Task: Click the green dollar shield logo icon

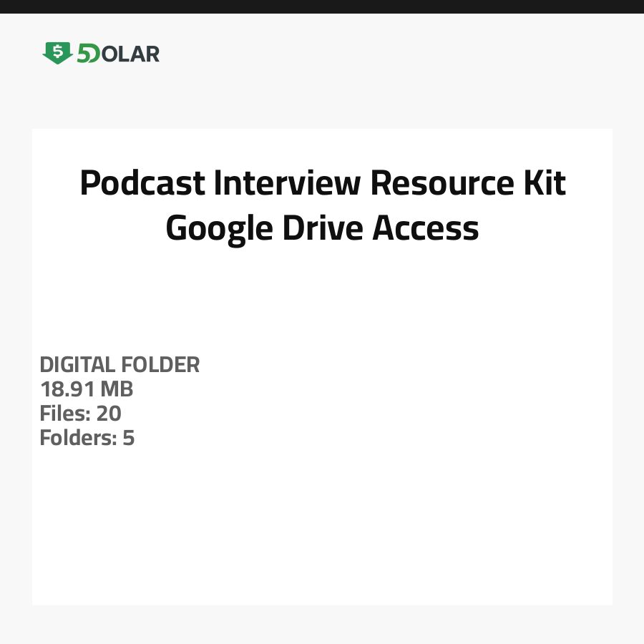Action: click(x=57, y=53)
